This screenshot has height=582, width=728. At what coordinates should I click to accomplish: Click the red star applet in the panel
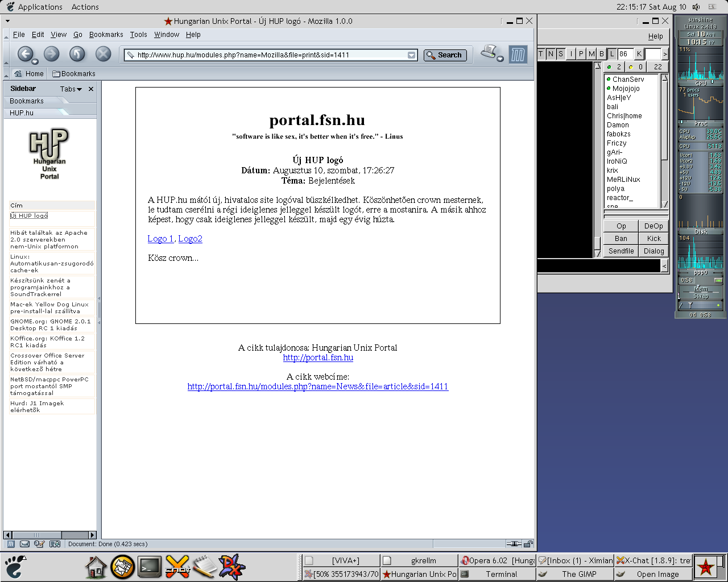[706, 567]
